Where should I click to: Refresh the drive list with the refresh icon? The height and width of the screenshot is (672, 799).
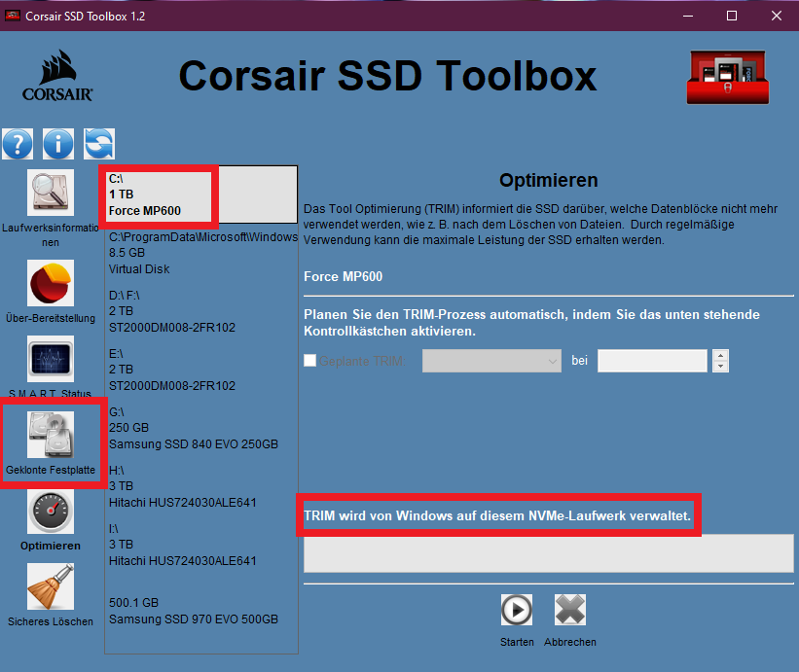pos(99,144)
